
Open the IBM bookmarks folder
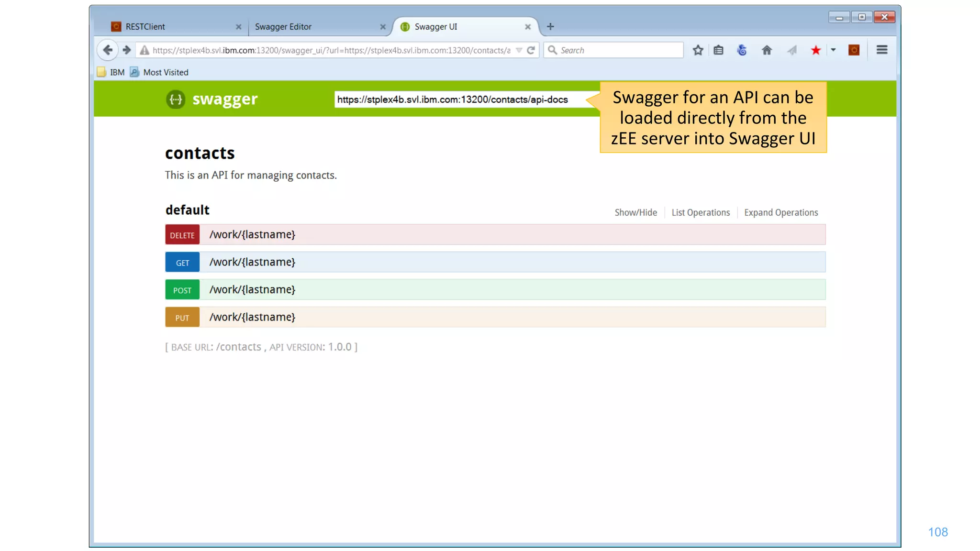(x=111, y=72)
